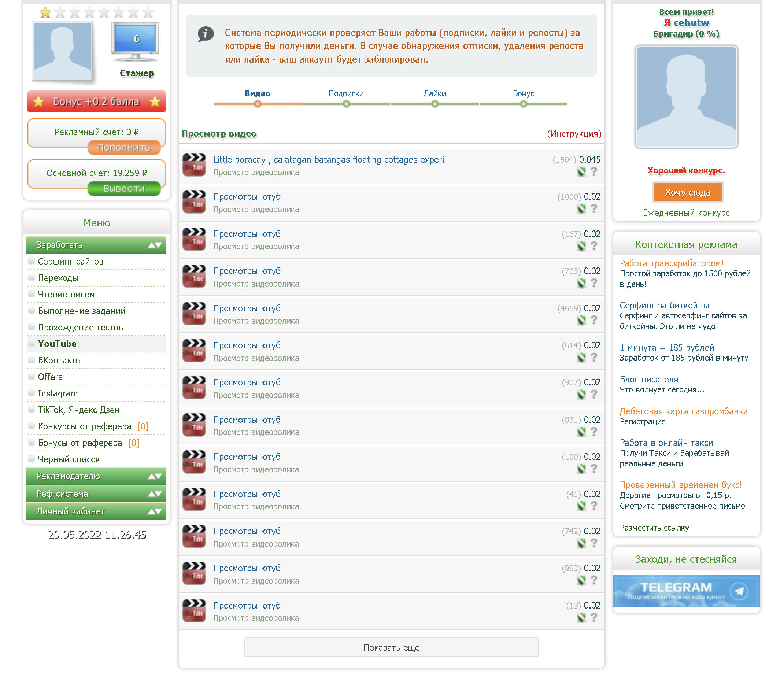Click the green Вывести button
Screen dimensions: 784x680
point(124,189)
